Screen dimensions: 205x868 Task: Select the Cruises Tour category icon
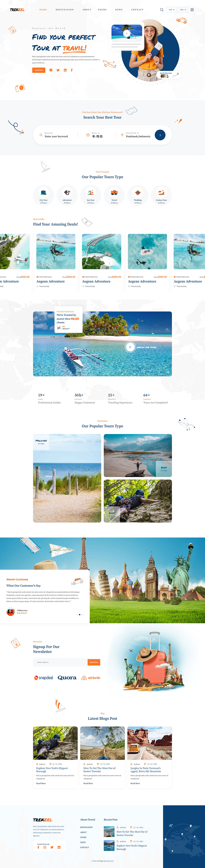point(162,193)
